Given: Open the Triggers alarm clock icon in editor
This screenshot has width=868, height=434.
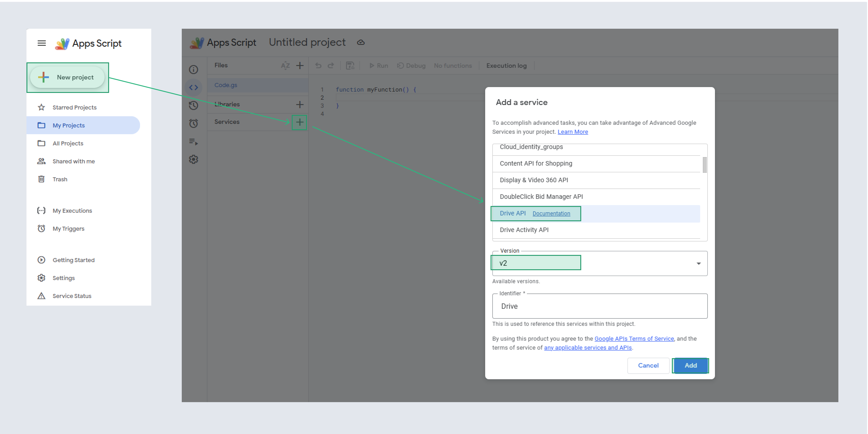Looking at the screenshot, I should (x=193, y=123).
